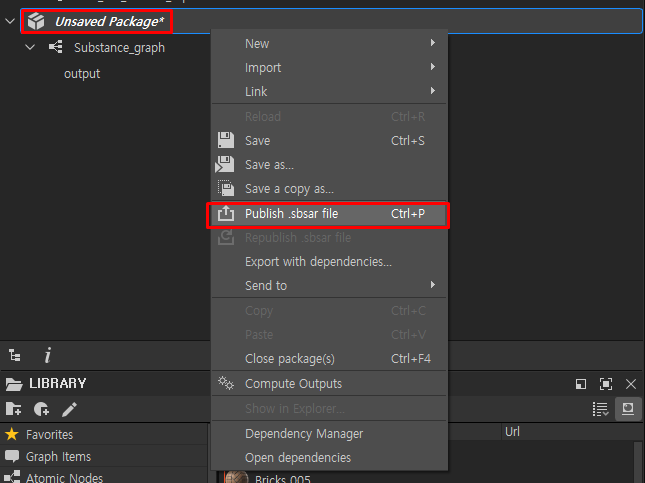The height and width of the screenshot is (483, 645).
Task: Click the explorer tree view icon
Action: click(x=15, y=355)
